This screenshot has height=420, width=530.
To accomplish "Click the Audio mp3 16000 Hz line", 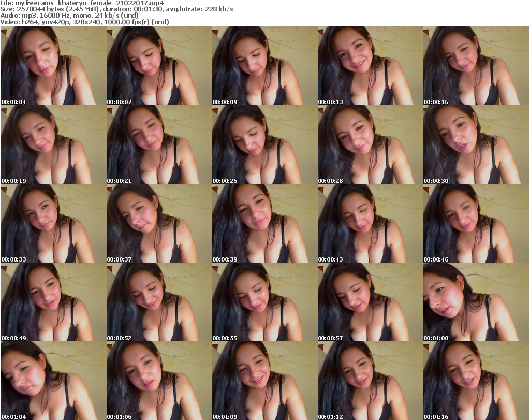I will pos(69,16).
